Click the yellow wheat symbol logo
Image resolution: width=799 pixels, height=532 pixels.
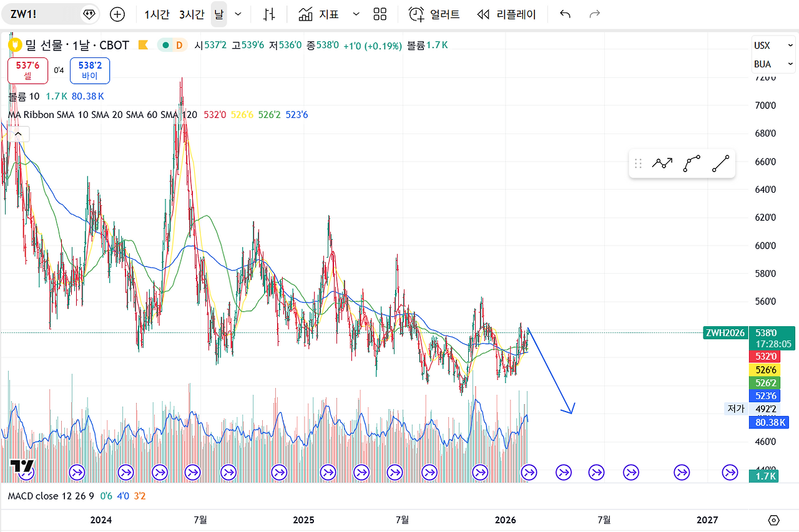[x=15, y=45]
